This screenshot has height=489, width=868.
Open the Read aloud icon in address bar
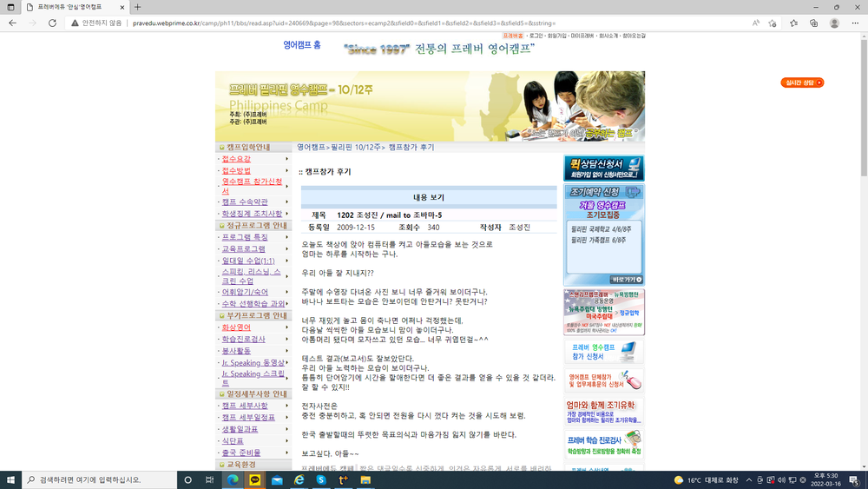[756, 23]
